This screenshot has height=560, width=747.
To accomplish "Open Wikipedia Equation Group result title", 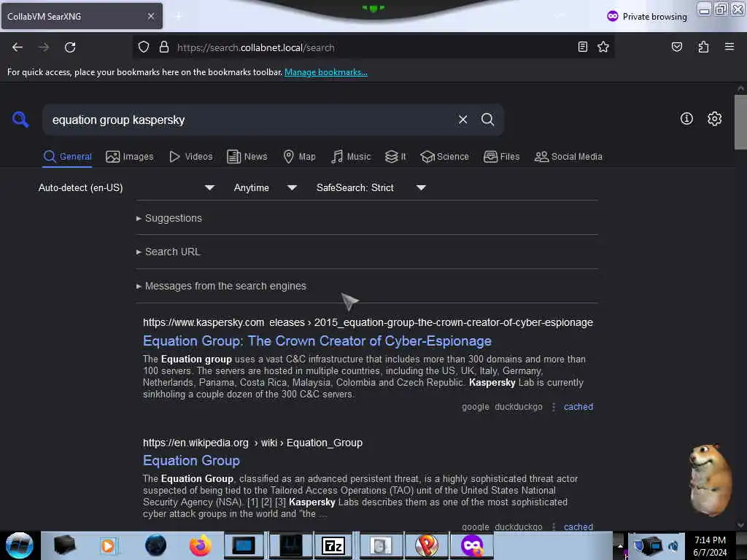I will [192, 461].
